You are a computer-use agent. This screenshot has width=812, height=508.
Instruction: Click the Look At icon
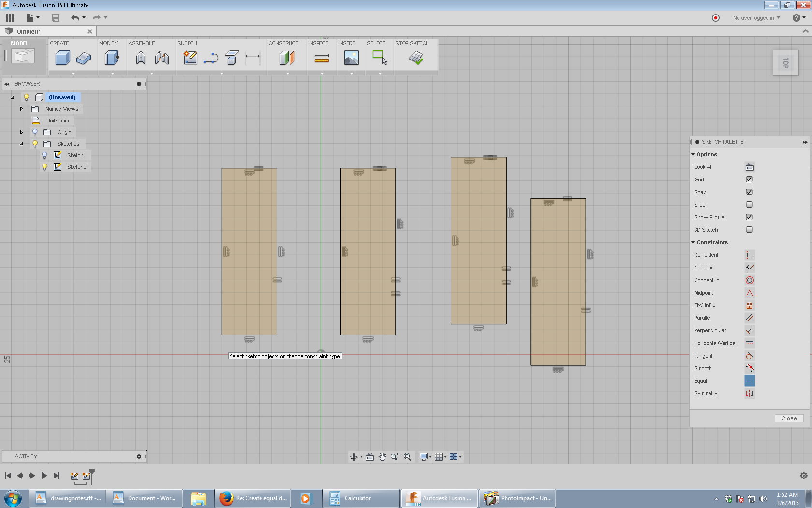pyautogui.click(x=749, y=167)
